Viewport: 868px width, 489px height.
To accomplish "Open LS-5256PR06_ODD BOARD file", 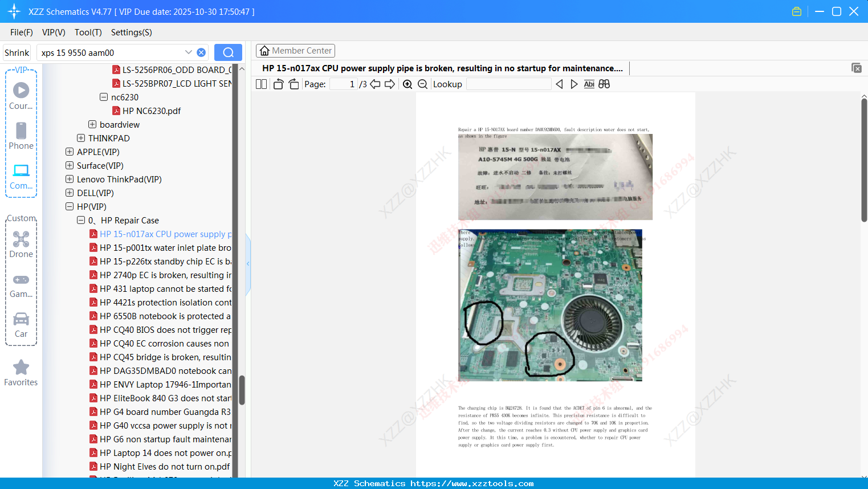I will tap(172, 70).
